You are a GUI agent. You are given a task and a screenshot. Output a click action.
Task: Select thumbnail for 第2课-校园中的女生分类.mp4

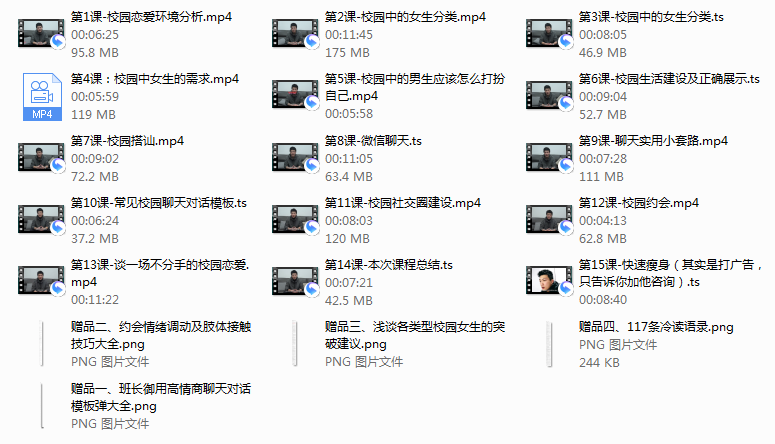(x=296, y=34)
